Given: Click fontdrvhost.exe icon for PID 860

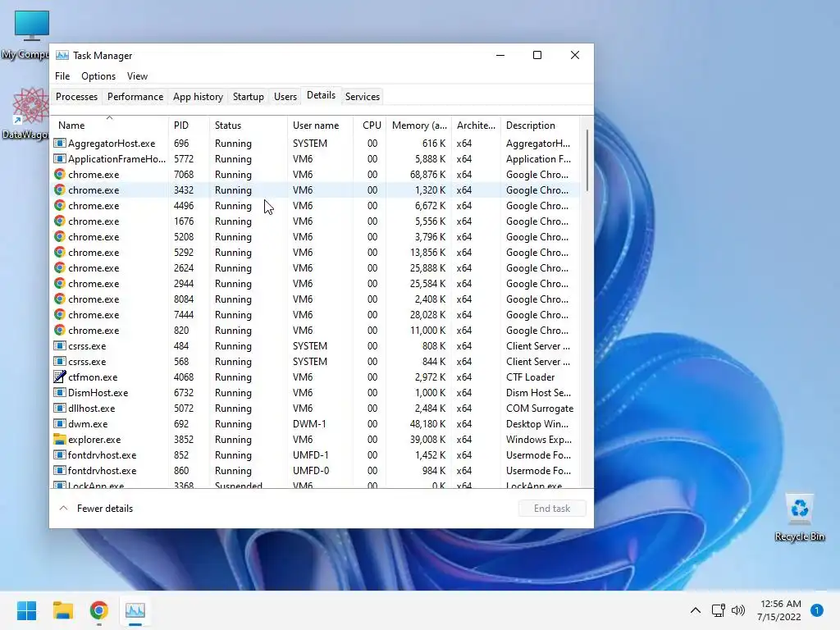Looking at the screenshot, I should pyautogui.click(x=59, y=470).
